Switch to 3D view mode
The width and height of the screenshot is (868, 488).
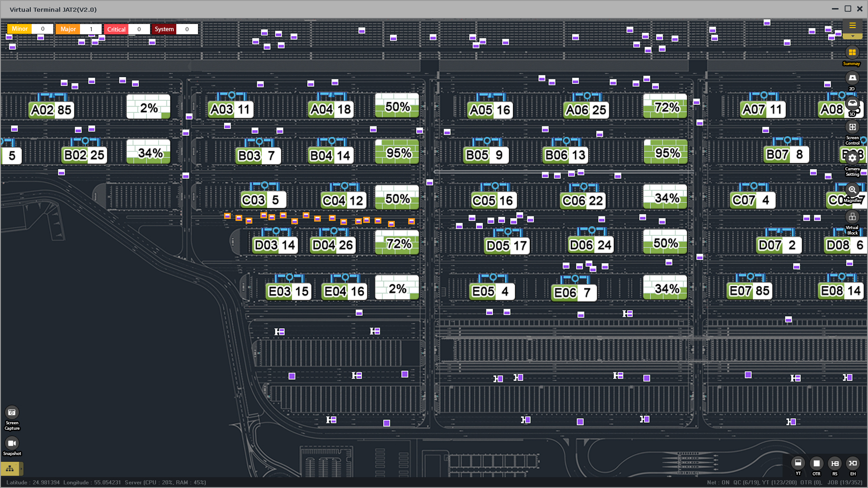click(x=852, y=103)
